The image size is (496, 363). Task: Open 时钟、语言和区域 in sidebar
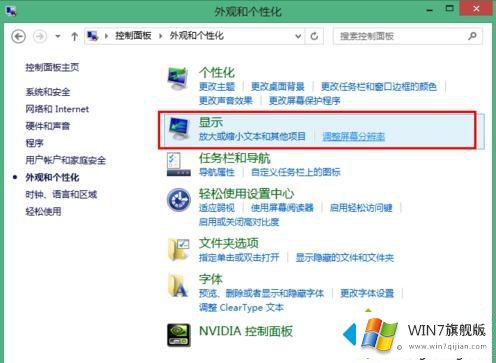(61, 194)
